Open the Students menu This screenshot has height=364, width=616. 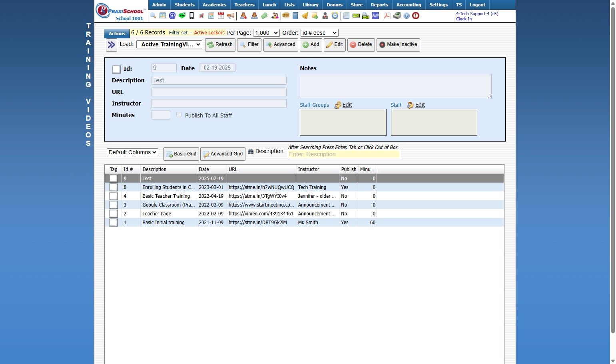185,5
